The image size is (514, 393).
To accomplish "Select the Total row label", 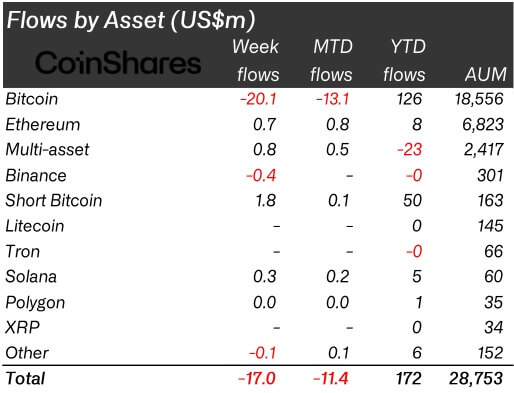I will 25,378.
